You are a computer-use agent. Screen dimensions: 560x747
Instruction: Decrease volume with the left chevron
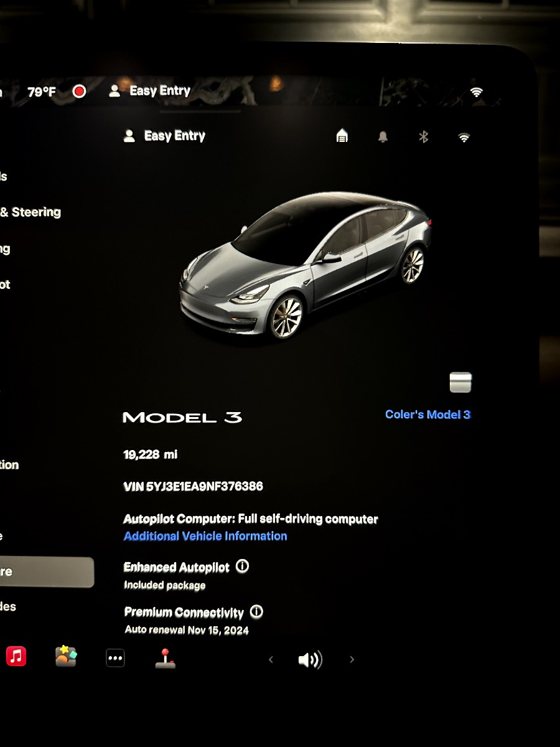point(271,659)
